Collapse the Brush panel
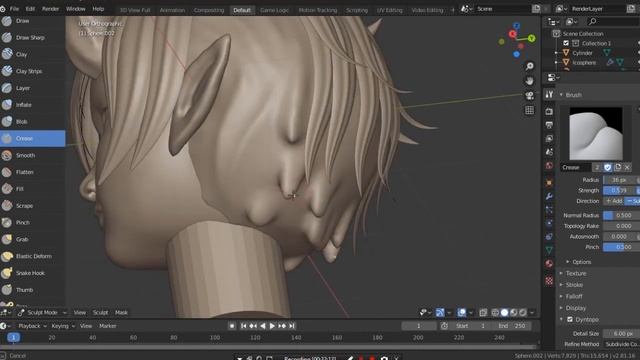The height and width of the screenshot is (360, 640). tap(573, 95)
